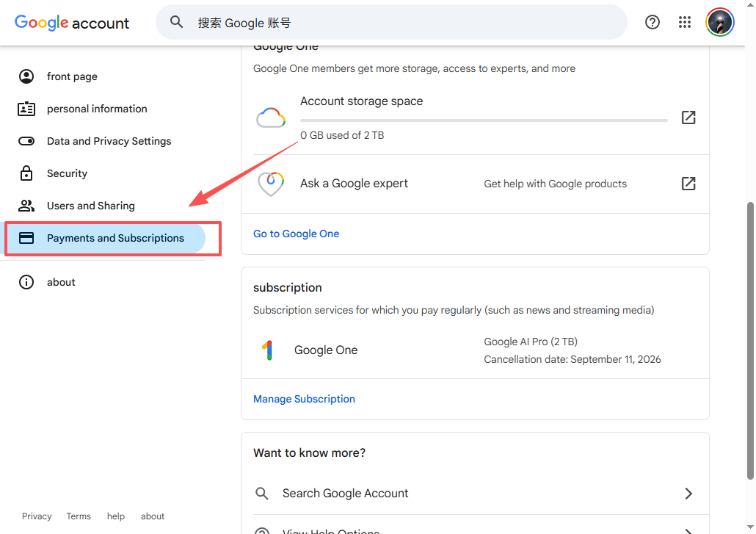Open Ask a Google expert external icon
The image size is (756, 534).
pos(688,184)
